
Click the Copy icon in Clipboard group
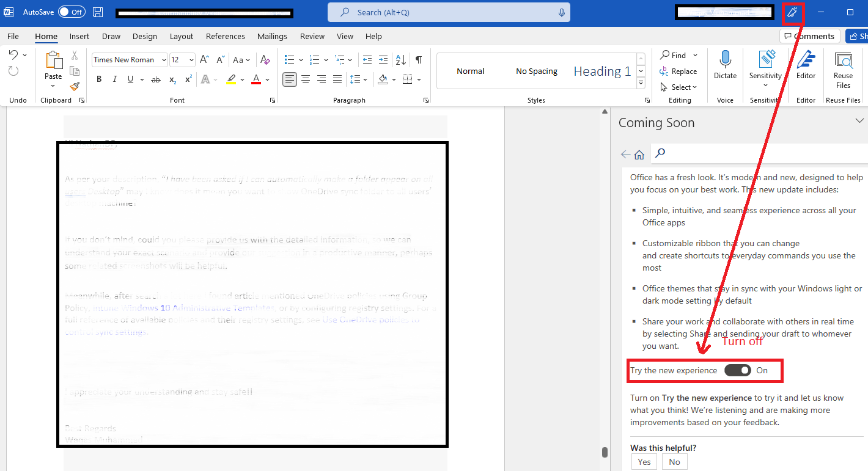tap(75, 71)
